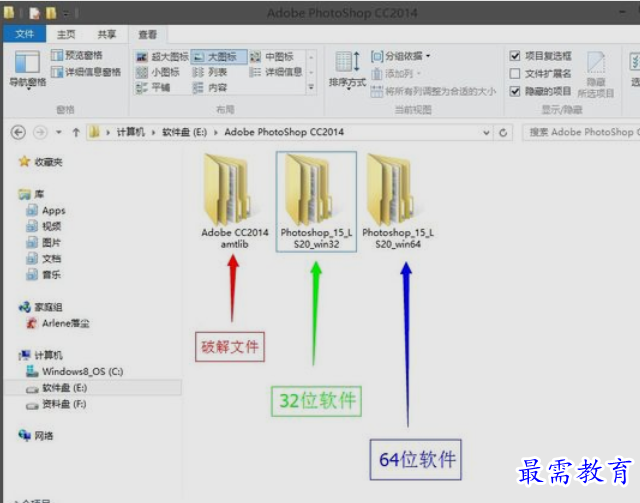Expand the layout gallery more arrow
This screenshot has width=640, height=503.
pyautogui.click(x=311, y=87)
